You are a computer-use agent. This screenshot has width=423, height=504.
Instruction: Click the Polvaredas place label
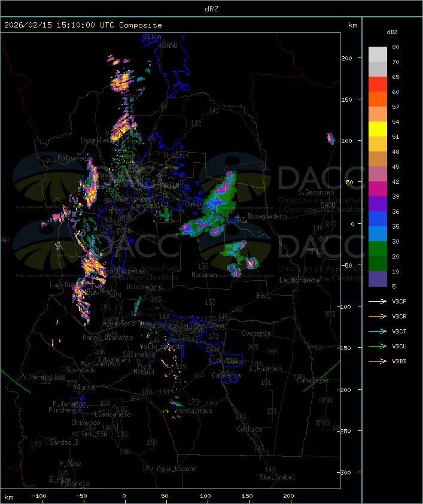[75, 158]
